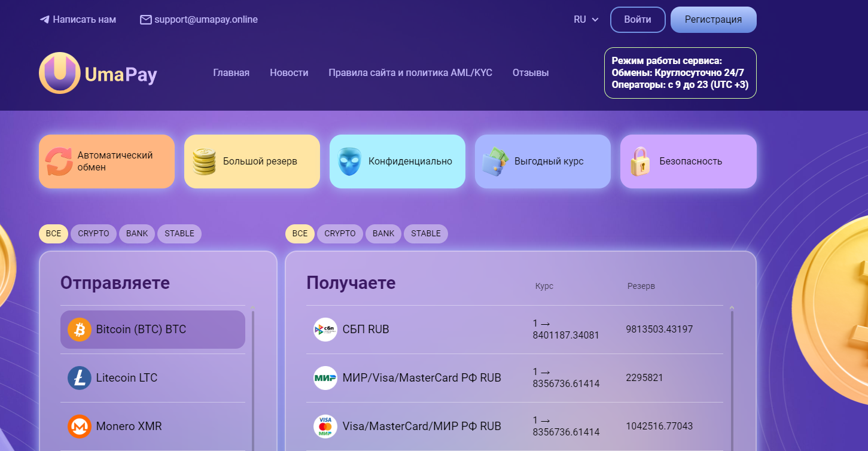Click the Monero coin icon
Image resolution: width=868 pixels, height=451 pixels.
pos(80,426)
